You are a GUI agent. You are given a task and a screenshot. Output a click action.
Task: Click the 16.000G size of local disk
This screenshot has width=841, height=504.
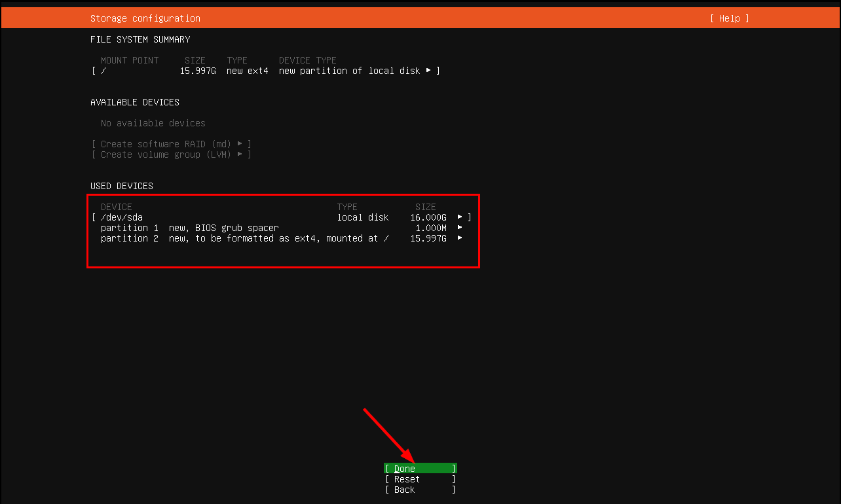pos(428,217)
